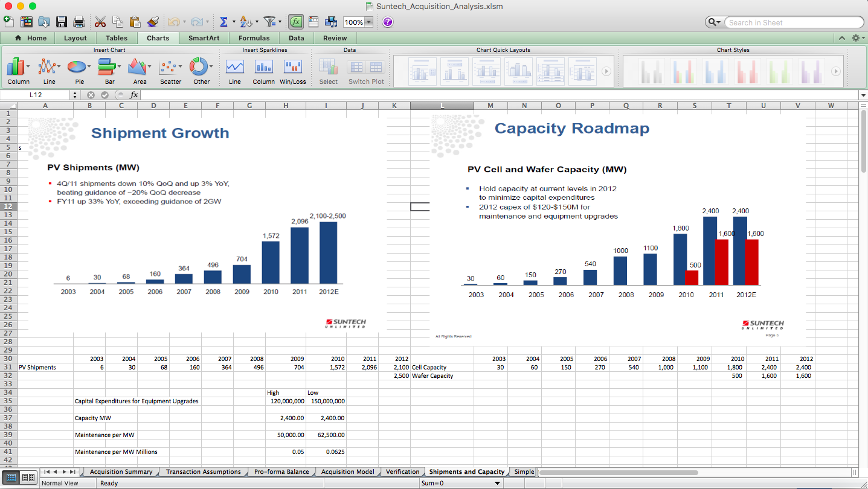868x489 pixels.
Task: Click the purple Help button
Action: coord(386,22)
